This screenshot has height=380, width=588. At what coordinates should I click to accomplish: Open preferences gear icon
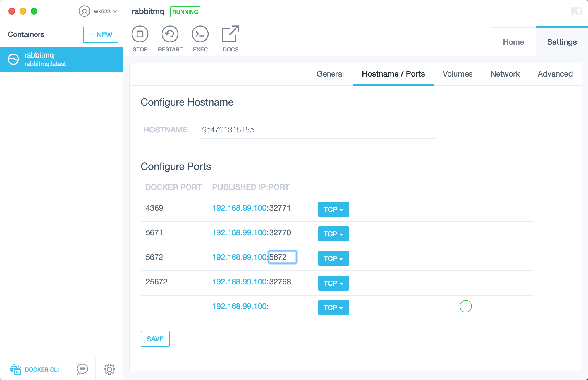pos(109,369)
